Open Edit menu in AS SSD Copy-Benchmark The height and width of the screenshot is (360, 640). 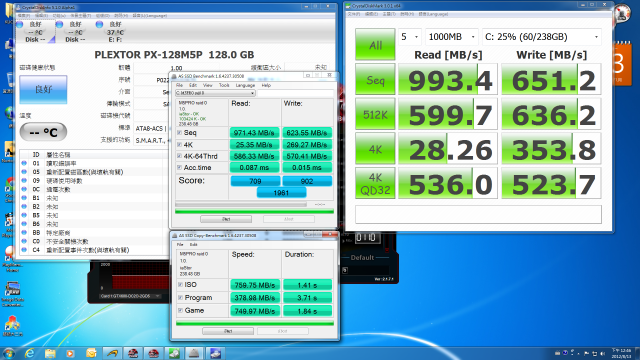(x=193, y=244)
